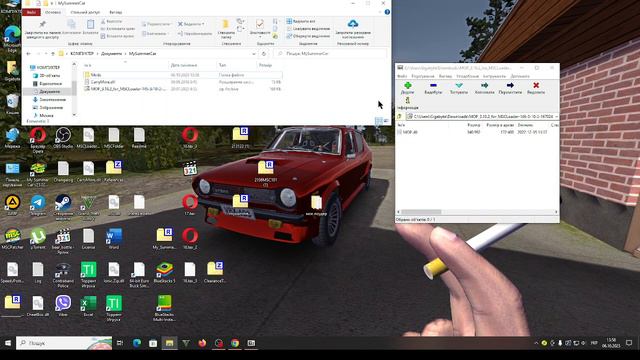Open Steam desktop shortcut
Viewport: 640px width, 360px height.
click(x=63, y=207)
